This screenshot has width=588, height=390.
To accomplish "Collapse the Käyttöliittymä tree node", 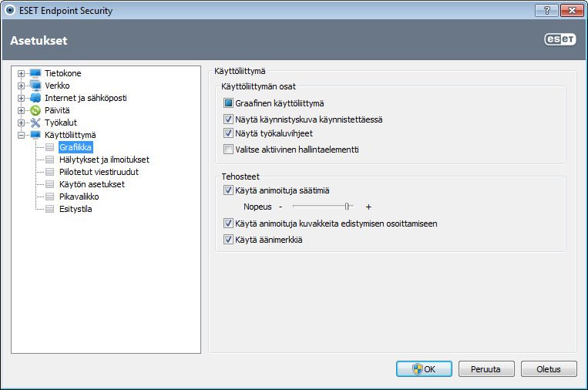I will [x=21, y=136].
